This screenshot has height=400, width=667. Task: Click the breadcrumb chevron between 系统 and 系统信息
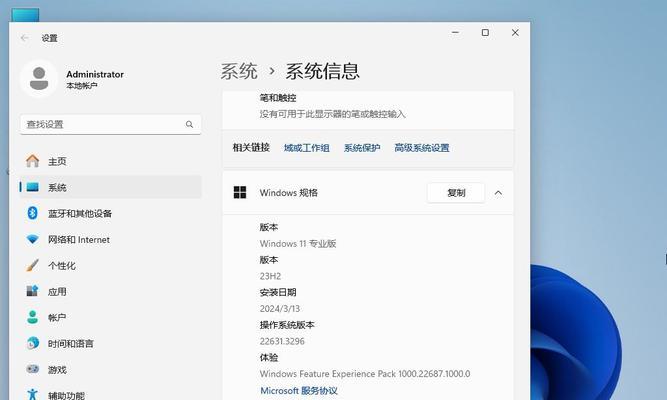[272, 71]
